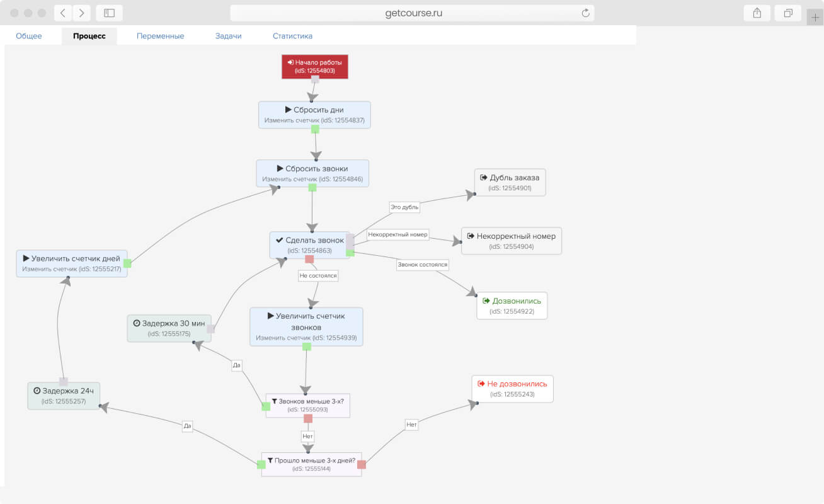Click green Да connector of Прошло меньше 3-х дней?

(261, 464)
